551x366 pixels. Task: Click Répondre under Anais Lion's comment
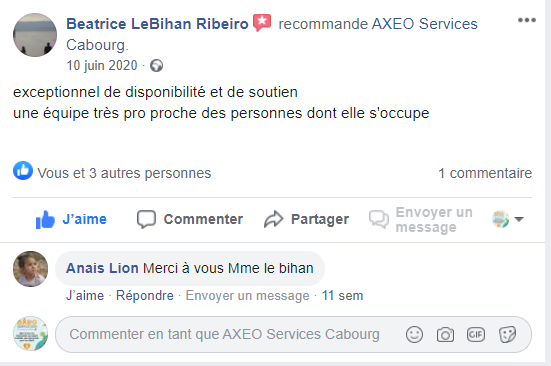145,296
